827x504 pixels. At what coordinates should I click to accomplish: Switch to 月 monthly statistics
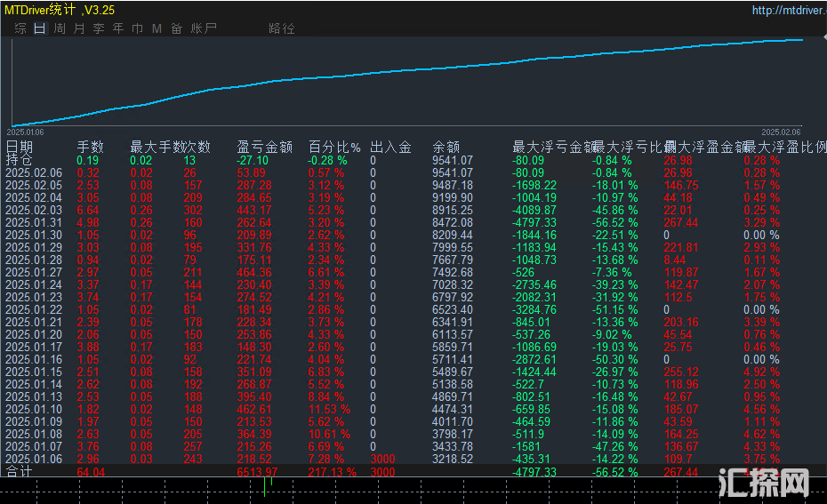point(78,28)
